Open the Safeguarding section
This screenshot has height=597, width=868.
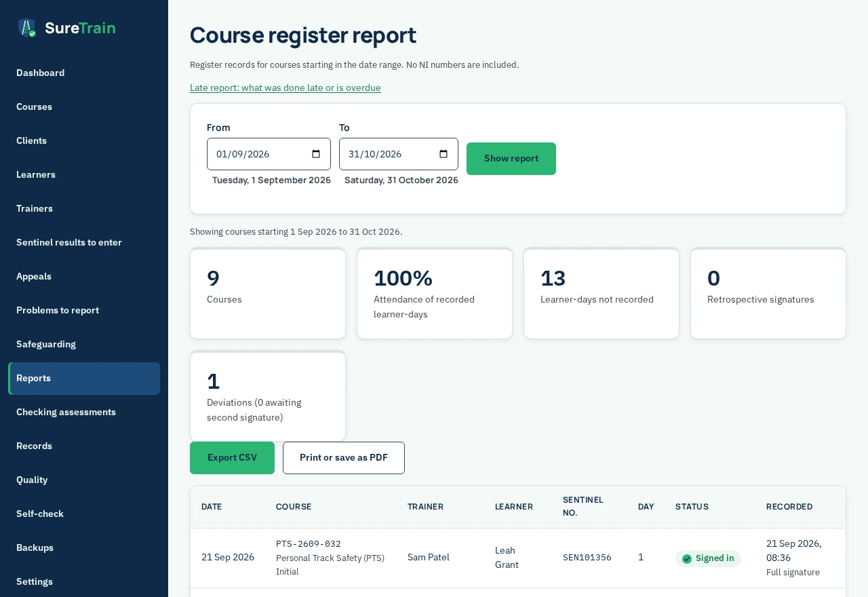point(84,345)
